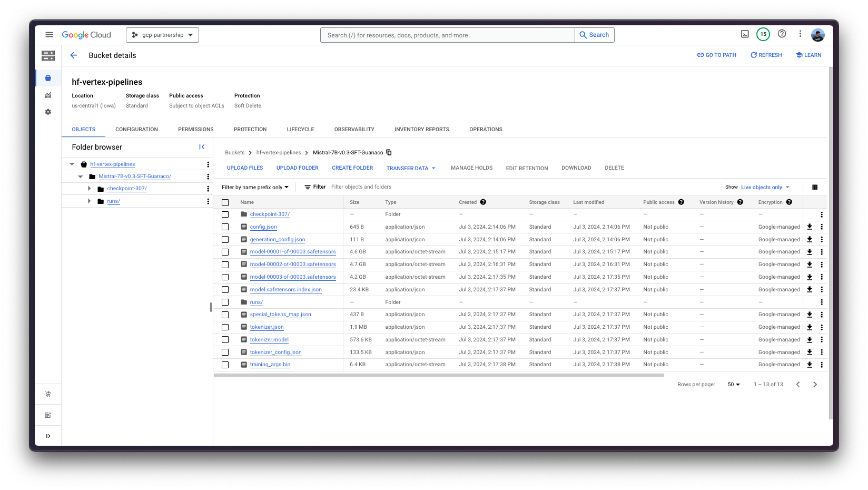
Task: Copy the Mistral-7B-v0.3-SFT-Guanaco path
Action: click(389, 152)
